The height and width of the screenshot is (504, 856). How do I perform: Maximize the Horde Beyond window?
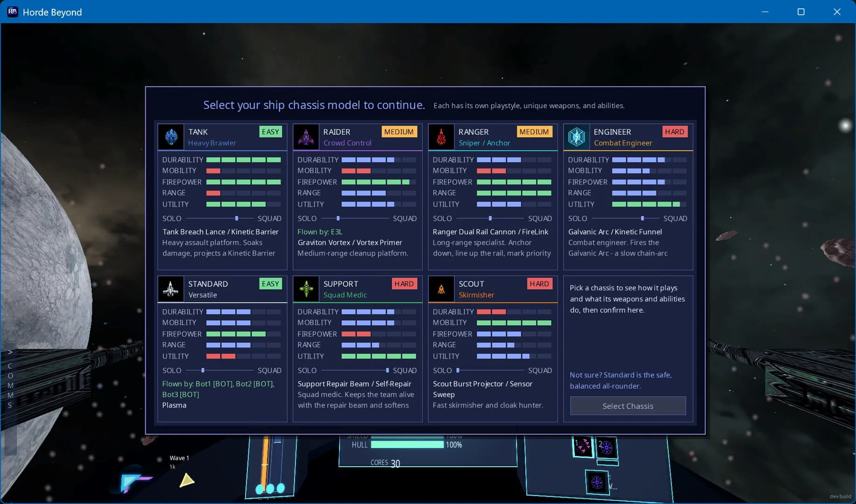click(801, 12)
